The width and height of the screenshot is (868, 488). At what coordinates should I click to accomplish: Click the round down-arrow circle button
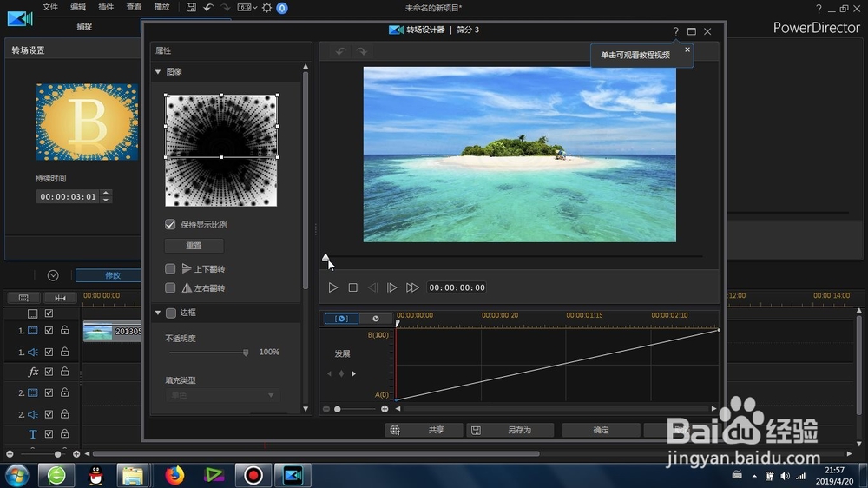[53, 275]
